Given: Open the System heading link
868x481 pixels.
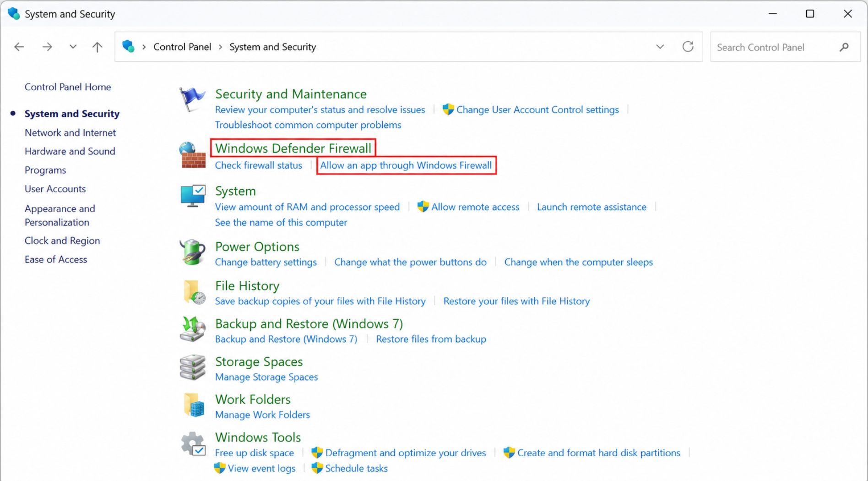Looking at the screenshot, I should [x=235, y=191].
